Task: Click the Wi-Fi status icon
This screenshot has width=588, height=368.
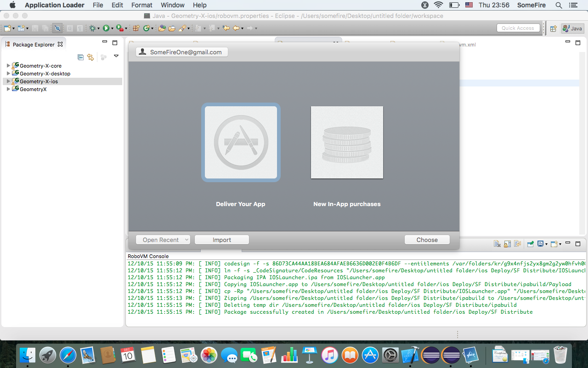Action: click(x=438, y=5)
